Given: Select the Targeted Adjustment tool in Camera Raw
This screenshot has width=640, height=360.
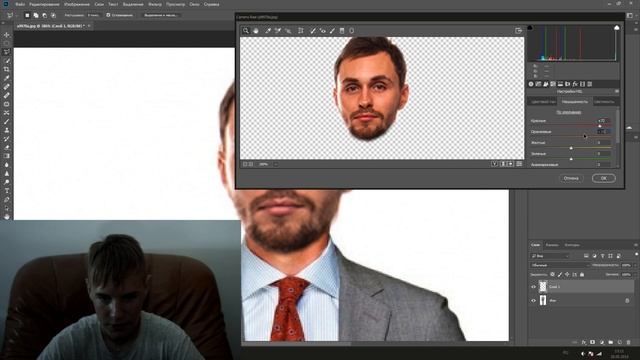Looking at the screenshot, I should coord(288,31).
